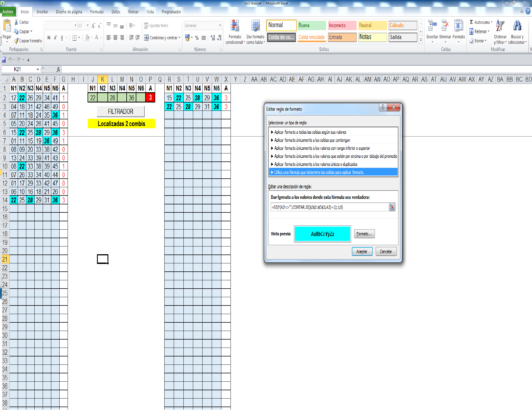Screen dimensions: 532x411
Task: Click the dialog help question mark
Action: pos(383,107)
